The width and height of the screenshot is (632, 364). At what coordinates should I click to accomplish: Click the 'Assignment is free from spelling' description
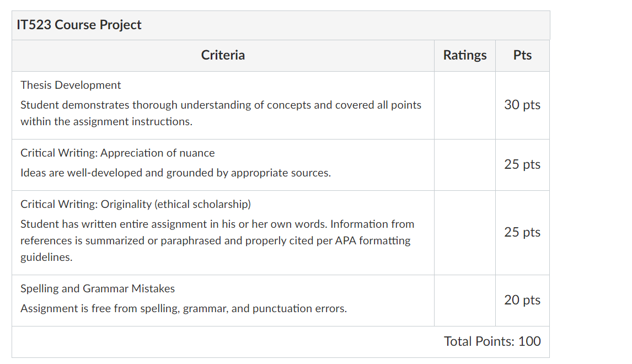tap(184, 309)
